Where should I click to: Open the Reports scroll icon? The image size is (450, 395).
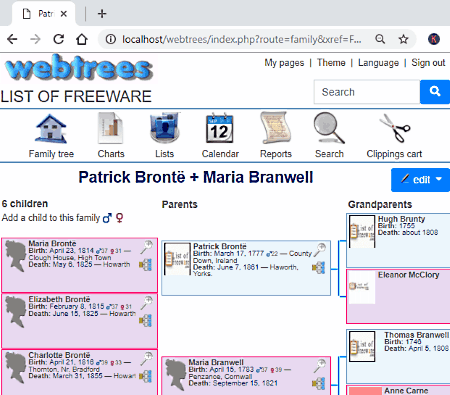click(x=275, y=129)
